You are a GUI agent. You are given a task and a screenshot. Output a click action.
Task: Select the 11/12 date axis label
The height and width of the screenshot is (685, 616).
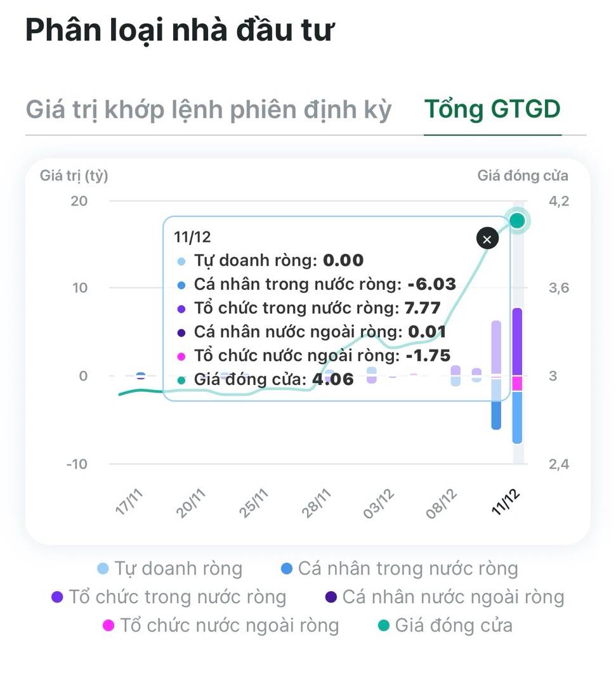506,504
